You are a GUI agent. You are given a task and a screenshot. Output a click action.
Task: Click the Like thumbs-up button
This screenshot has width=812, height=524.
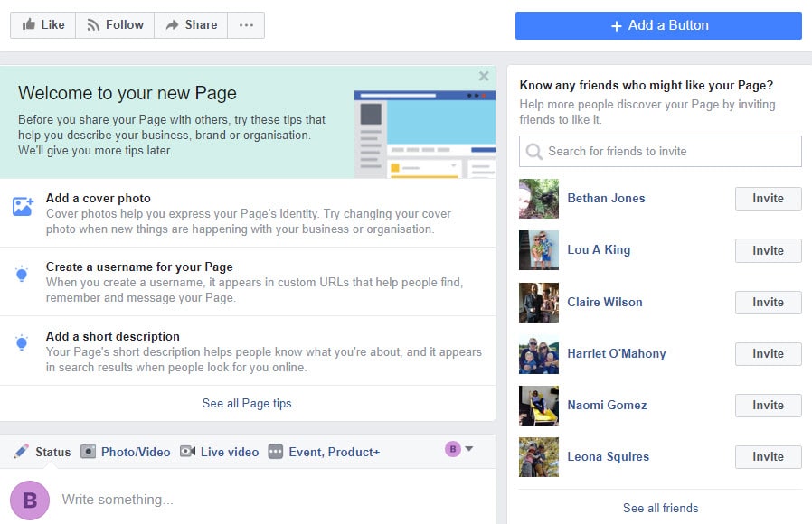coord(42,25)
